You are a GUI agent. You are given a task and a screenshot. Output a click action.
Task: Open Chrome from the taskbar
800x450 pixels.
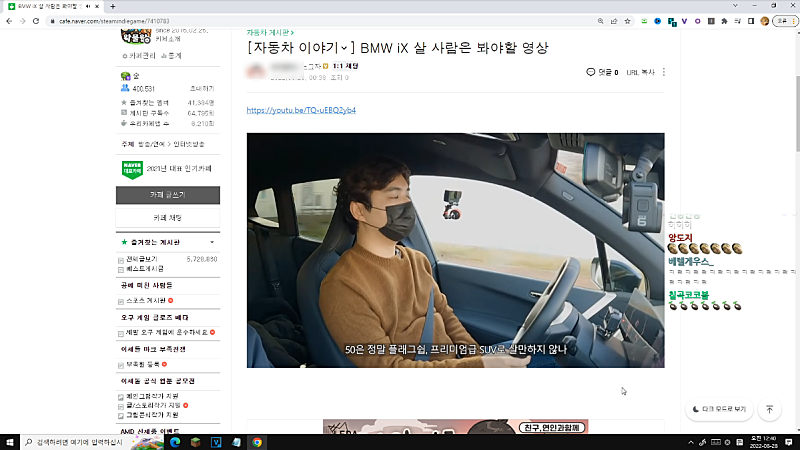coord(257,442)
